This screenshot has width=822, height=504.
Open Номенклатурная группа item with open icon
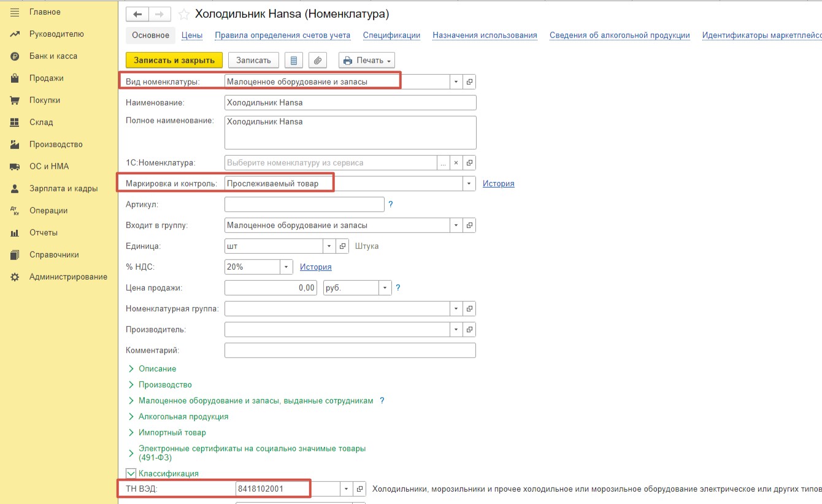470,308
